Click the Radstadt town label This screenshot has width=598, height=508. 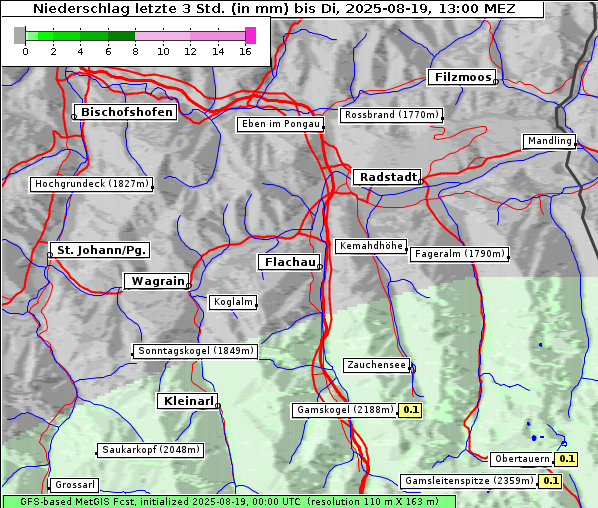click(388, 177)
